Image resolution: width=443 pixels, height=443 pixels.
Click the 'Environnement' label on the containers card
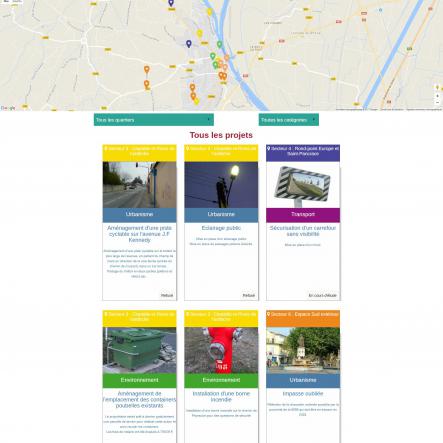[x=139, y=380]
